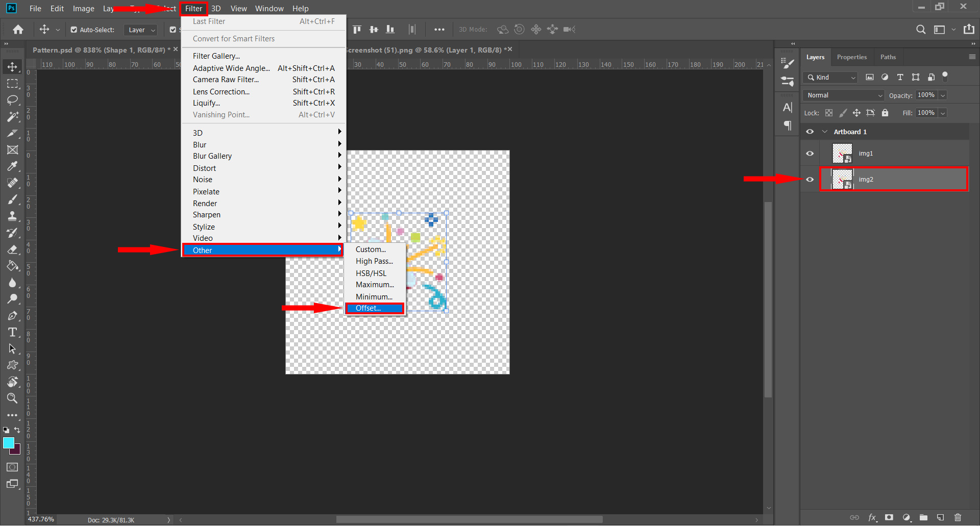980x526 pixels.
Task: Click the cyan foreground color swatch
Action: [x=9, y=443]
